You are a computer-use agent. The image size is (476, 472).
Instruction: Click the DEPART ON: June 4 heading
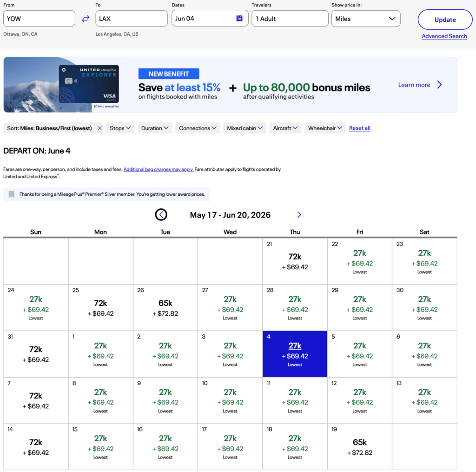coord(37,151)
